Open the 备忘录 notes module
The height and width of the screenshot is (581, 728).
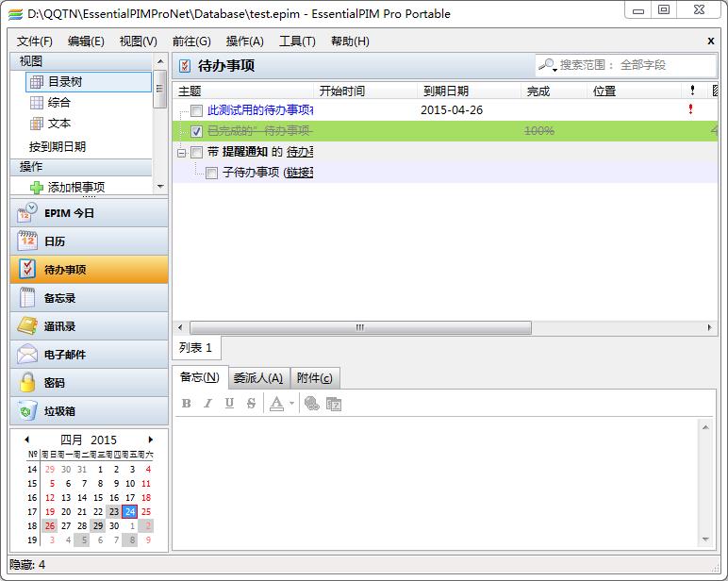tap(89, 298)
